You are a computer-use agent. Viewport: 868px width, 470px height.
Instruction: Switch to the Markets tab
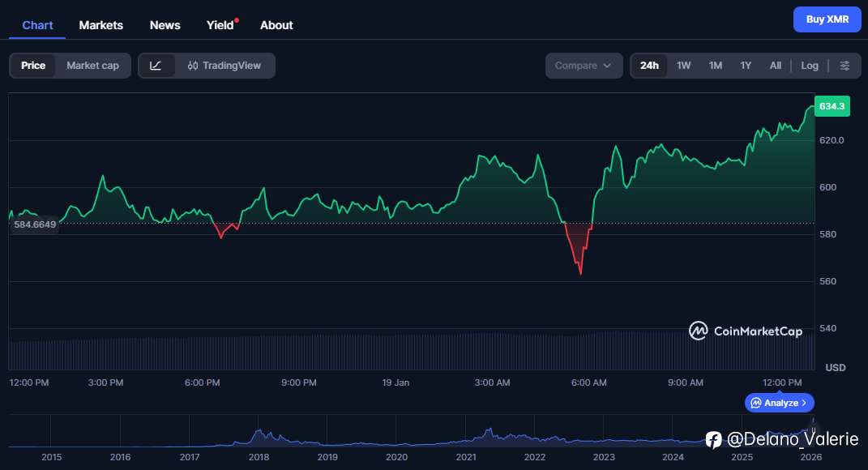tap(101, 25)
